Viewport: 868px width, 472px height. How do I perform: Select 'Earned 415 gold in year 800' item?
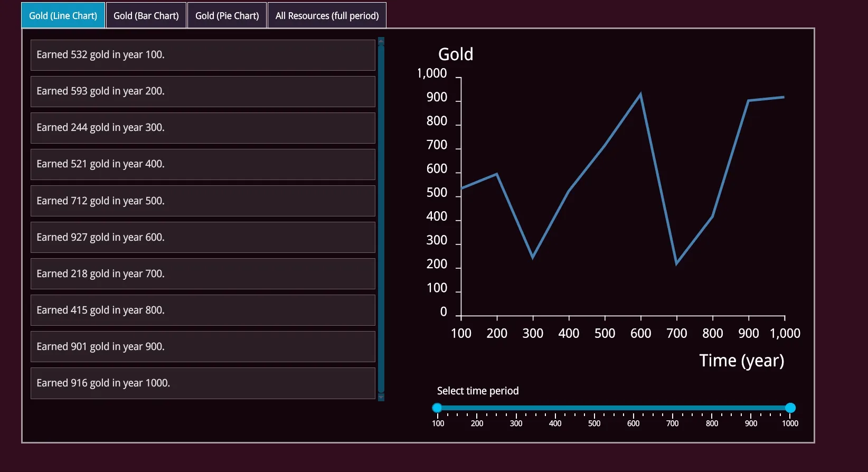point(203,310)
